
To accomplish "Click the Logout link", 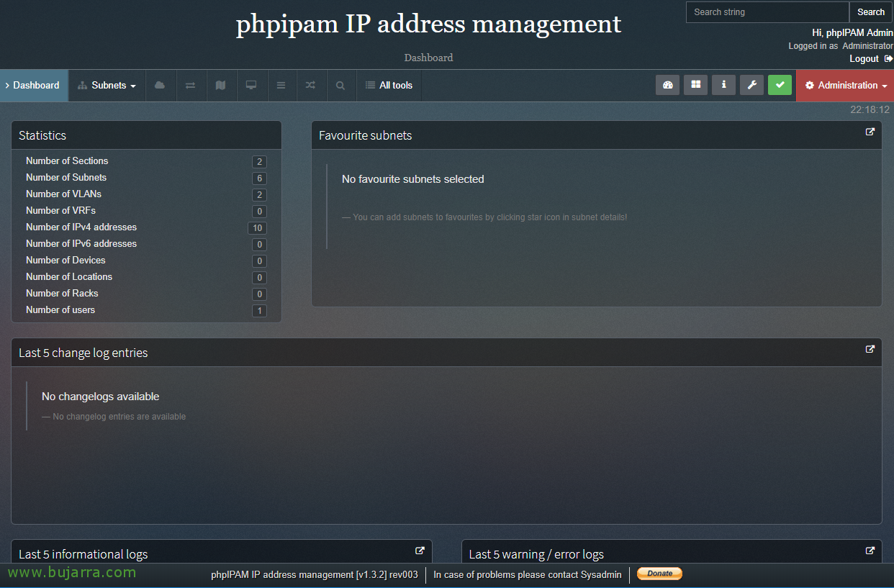I will [x=864, y=59].
